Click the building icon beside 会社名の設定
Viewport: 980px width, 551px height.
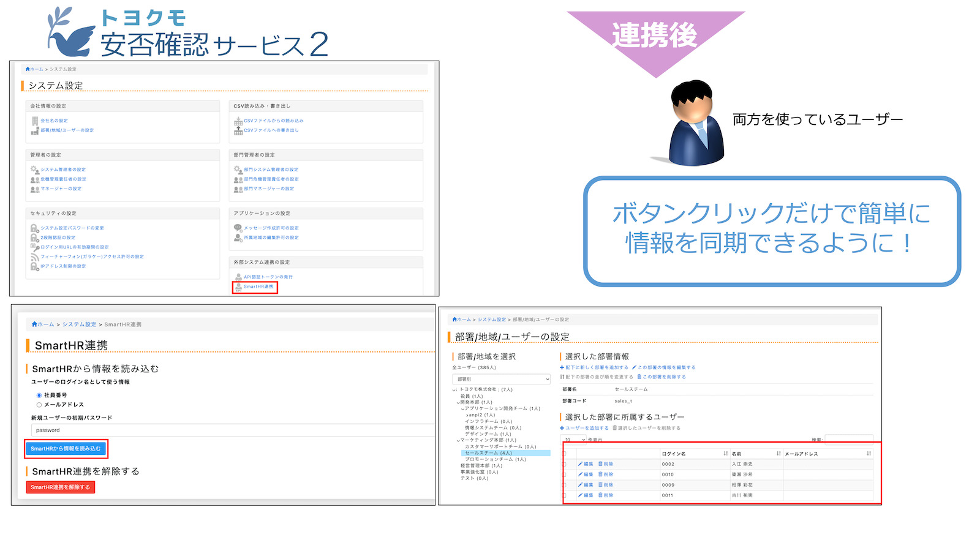[35, 121]
